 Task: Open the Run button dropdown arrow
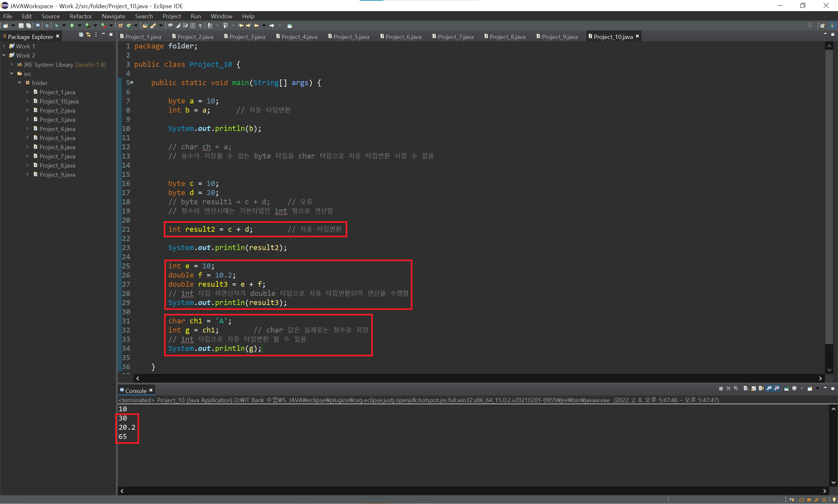80,26
